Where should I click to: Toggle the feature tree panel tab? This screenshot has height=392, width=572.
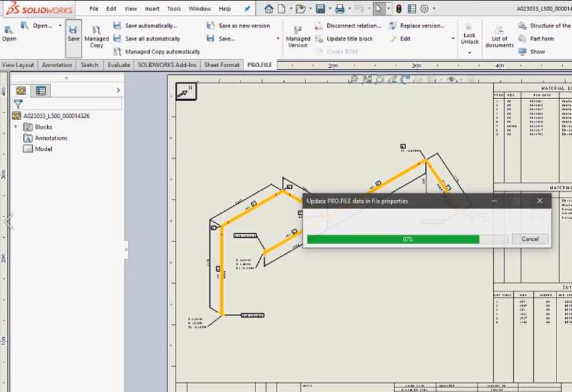pyautogui.click(x=21, y=91)
